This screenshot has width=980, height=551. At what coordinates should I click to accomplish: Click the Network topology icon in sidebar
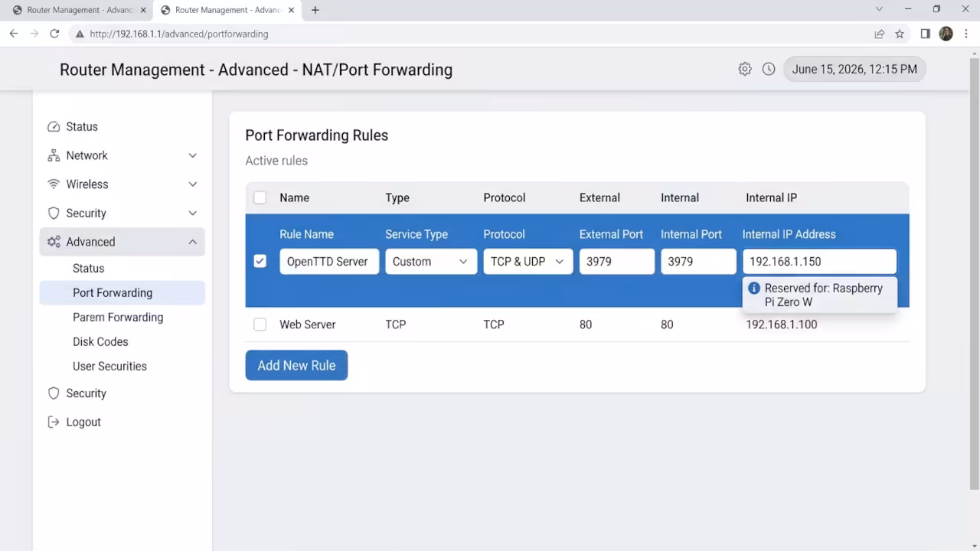point(54,155)
